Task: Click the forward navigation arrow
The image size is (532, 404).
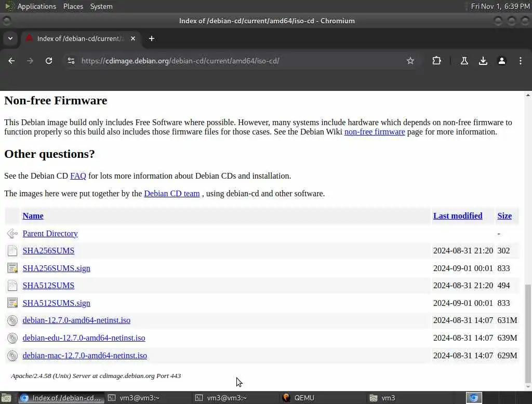Action: tap(30, 61)
